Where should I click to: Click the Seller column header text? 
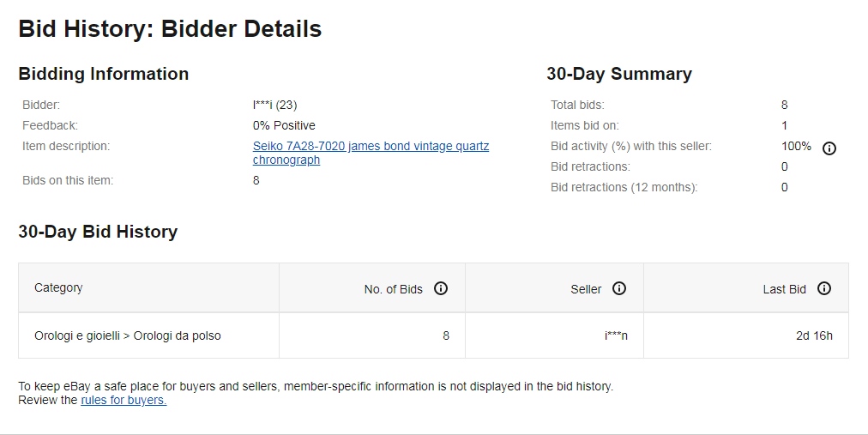click(x=586, y=289)
